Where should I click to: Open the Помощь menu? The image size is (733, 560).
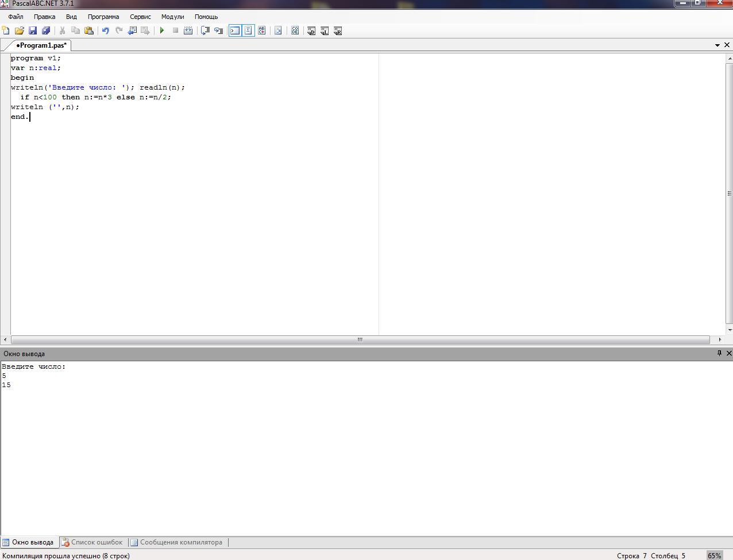[x=206, y=17]
